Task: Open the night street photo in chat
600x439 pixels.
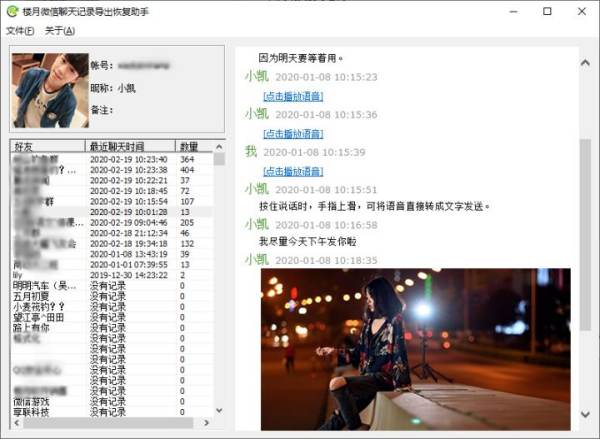Action: pos(415,348)
